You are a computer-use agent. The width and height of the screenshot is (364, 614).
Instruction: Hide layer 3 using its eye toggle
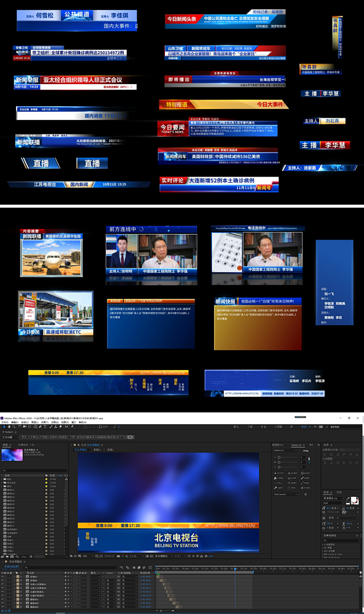[2, 584]
